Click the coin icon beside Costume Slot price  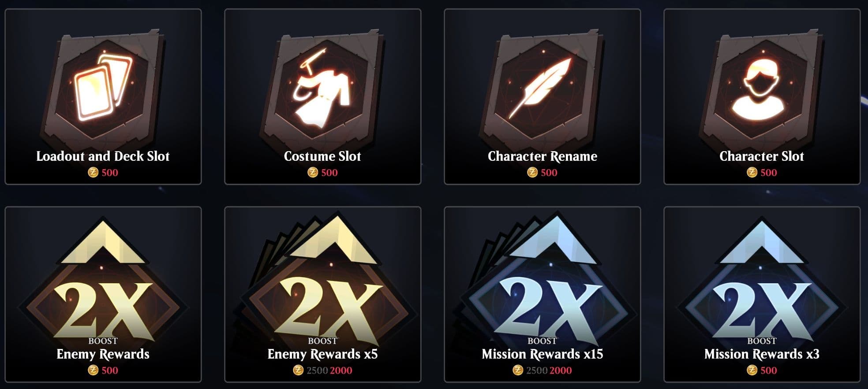(313, 173)
